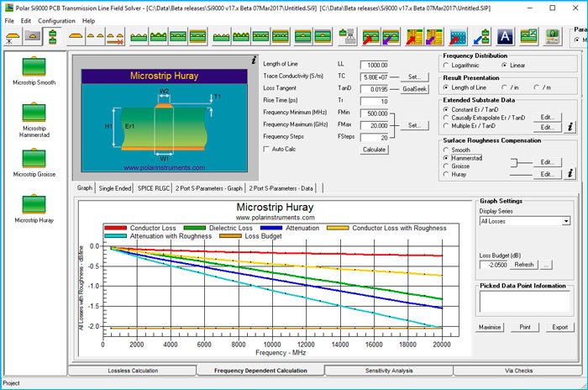Open the File menu
The height and width of the screenshot is (390, 588).
pos(9,21)
